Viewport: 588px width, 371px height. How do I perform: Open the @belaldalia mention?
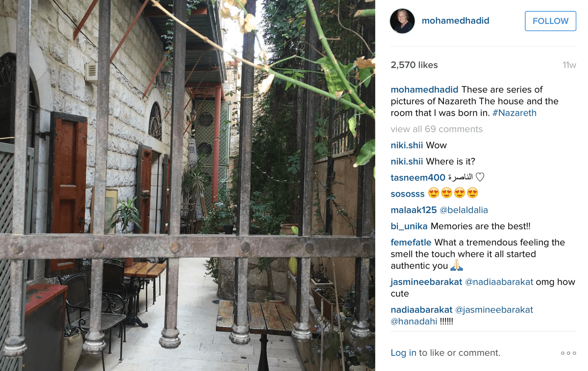pyautogui.click(x=464, y=210)
